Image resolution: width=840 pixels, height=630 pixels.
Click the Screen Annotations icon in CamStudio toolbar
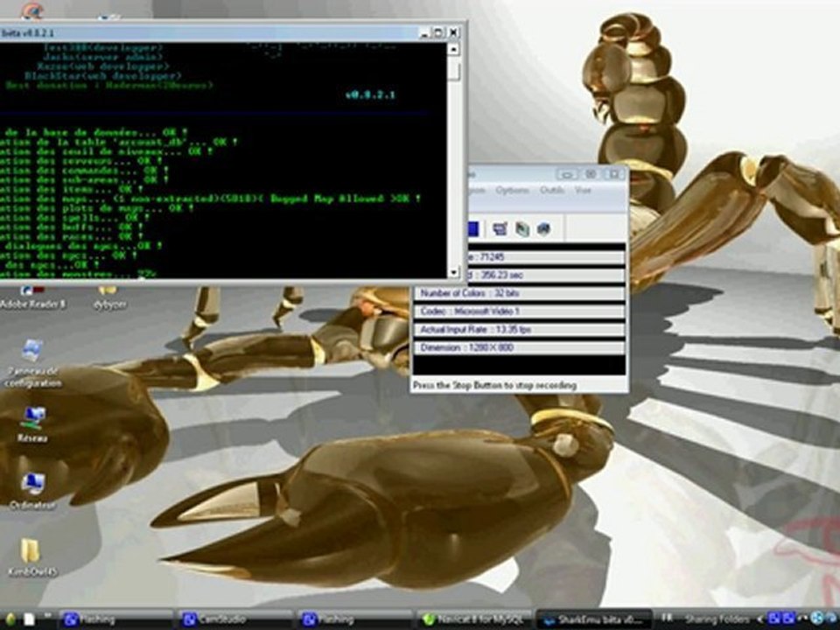[x=543, y=229]
